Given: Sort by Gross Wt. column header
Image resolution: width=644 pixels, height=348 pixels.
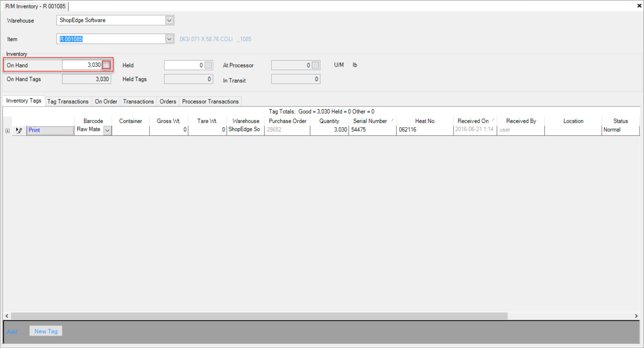Looking at the screenshot, I should [169, 121].
